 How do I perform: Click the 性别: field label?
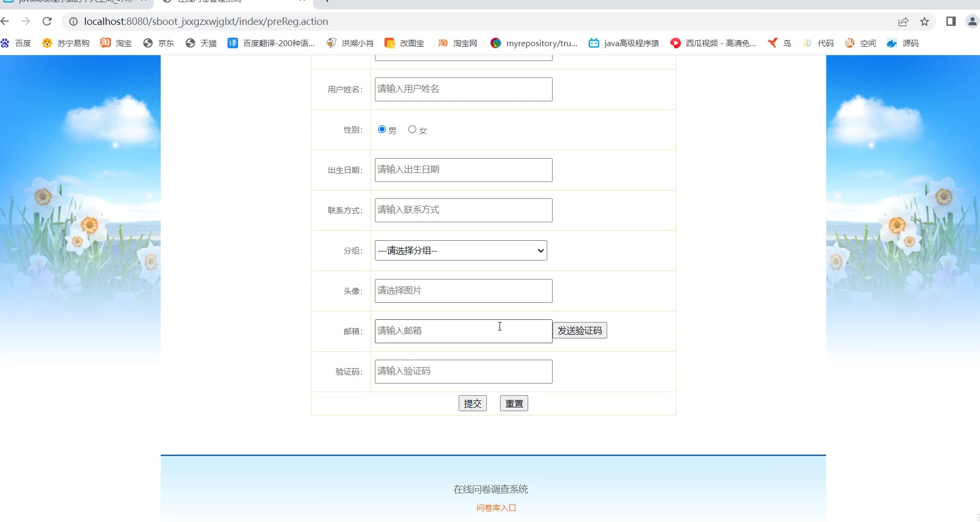click(x=353, y=130)
